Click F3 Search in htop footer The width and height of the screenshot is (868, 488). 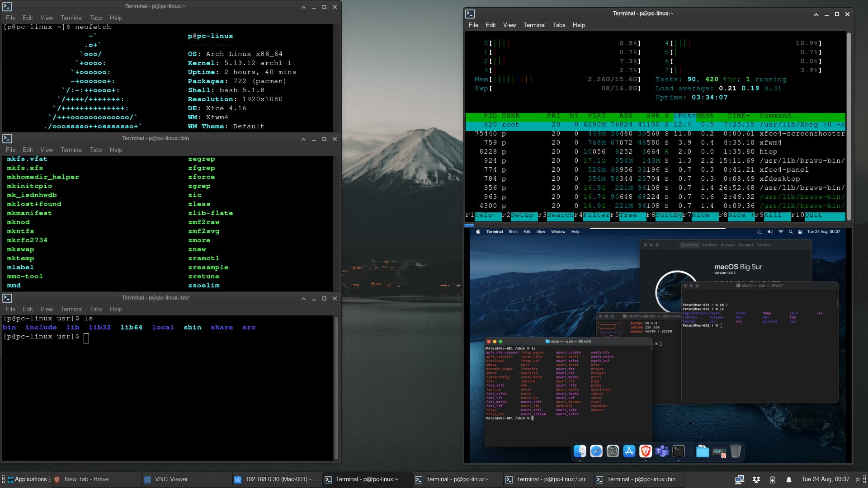tap(556, 215)
